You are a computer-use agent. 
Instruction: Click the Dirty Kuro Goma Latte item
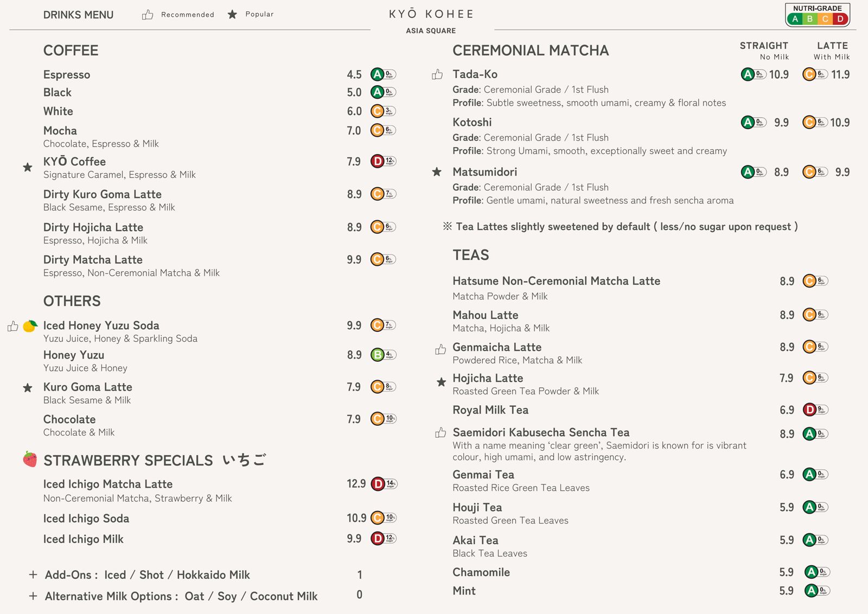pos(103,194)
